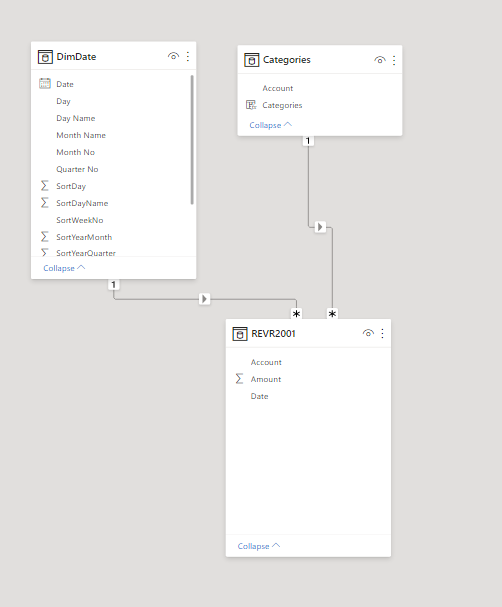502x607 pixels.
Task: Click the DimDate scrollbar
Action: point(192,140)
